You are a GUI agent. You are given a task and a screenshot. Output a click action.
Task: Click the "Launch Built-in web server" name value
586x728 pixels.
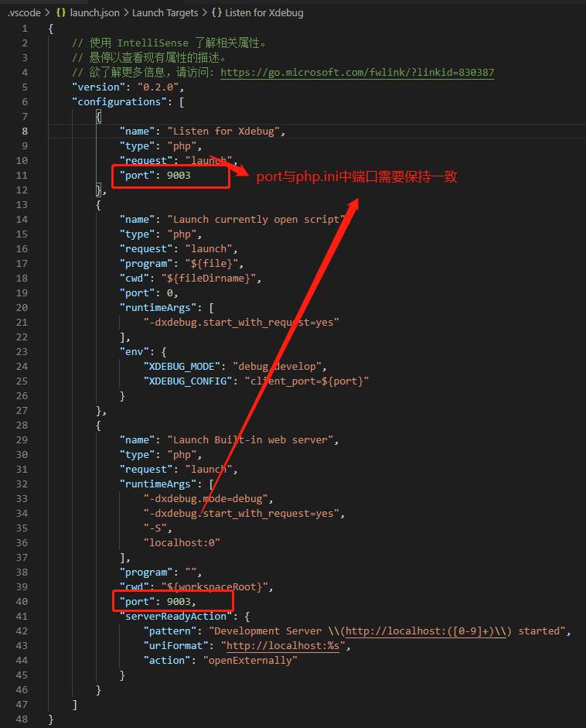pos(253,439)
